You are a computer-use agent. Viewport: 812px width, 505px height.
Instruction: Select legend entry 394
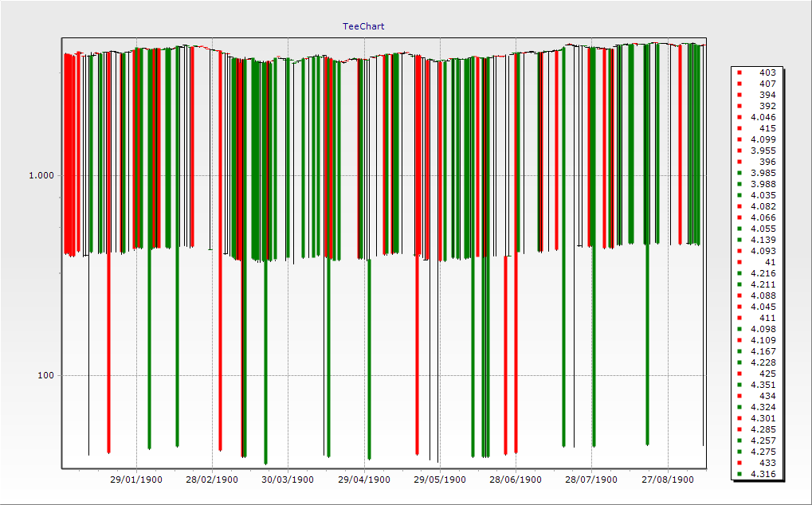click(756, 96)
